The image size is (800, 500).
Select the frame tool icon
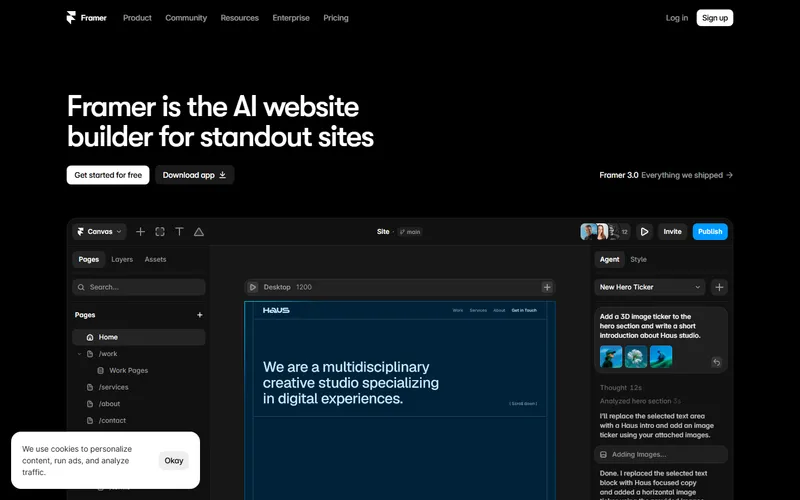pyautogui.click(x=160, y=232)
